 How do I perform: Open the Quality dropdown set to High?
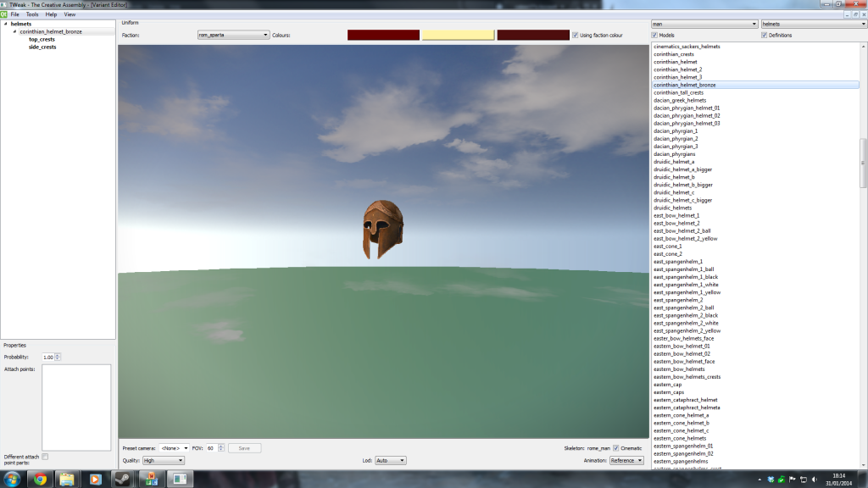point(164,460)
